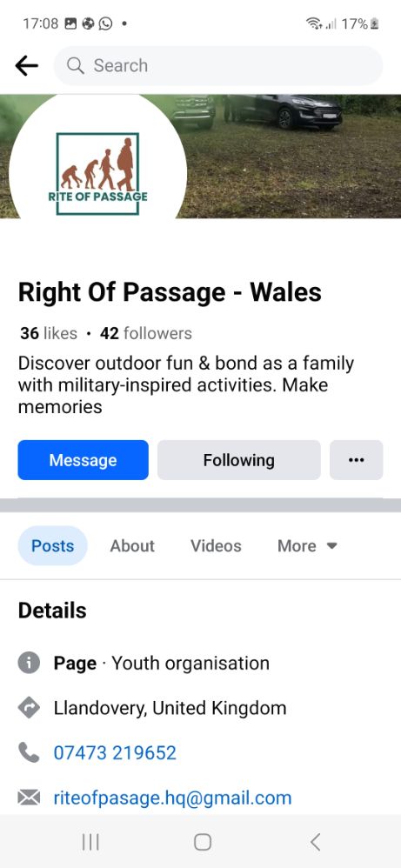Screen dimensions: 401x868
Task: Tap the back arrow icon
Action: pyautogui.click(x=27, y=66)
